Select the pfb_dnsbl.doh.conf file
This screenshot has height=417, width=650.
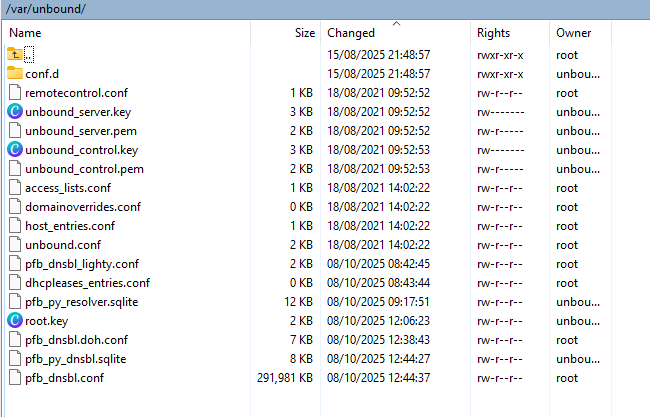76,339
